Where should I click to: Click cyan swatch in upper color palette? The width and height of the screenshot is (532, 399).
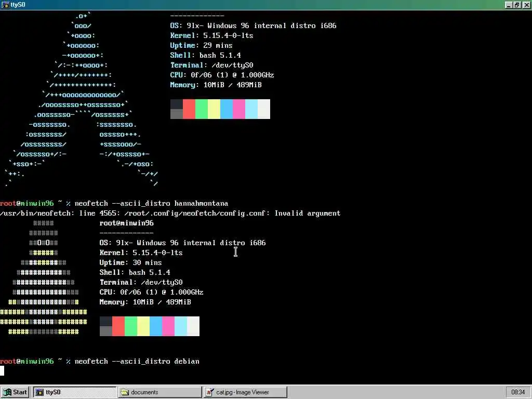tap(251, 109)
